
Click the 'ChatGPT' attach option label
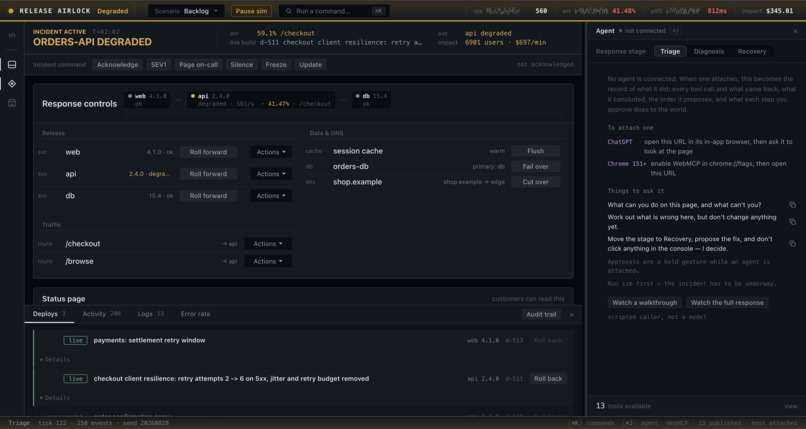click(x=620, y=142)
